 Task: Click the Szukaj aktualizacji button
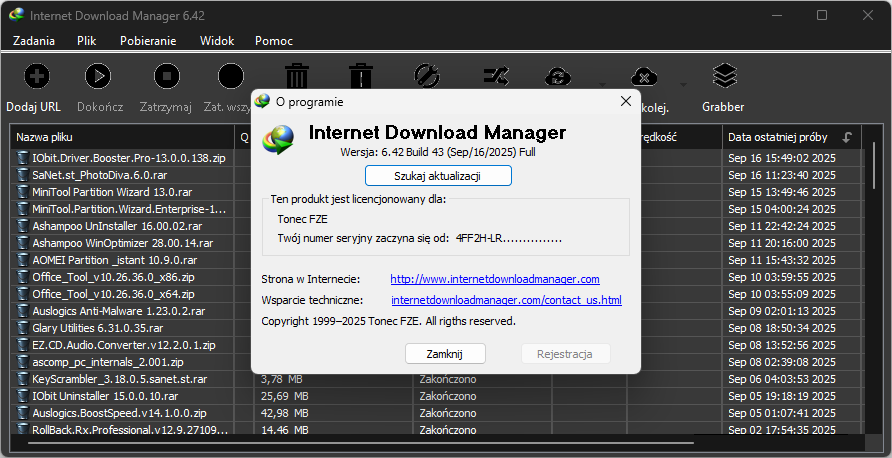tap(438, 176)
